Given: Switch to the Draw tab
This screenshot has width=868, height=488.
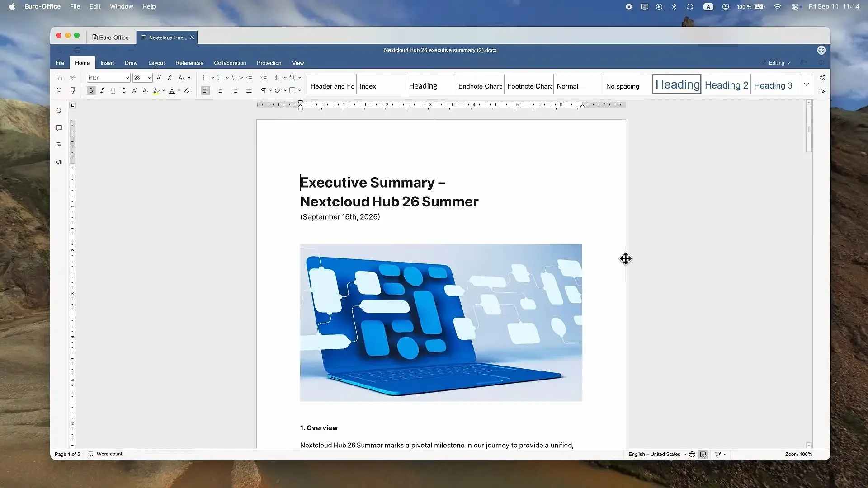Looking at the screenshot, I should (x=131, y=63).
